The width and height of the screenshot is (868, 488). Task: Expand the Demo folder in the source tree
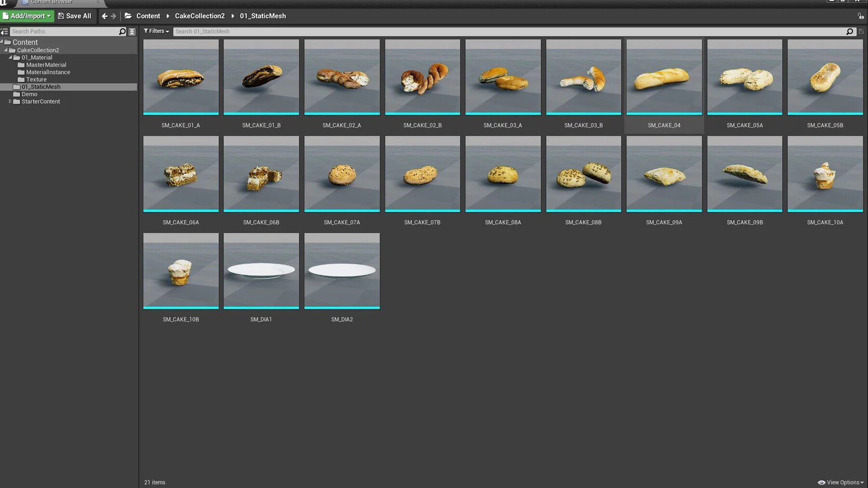point(29,94)
